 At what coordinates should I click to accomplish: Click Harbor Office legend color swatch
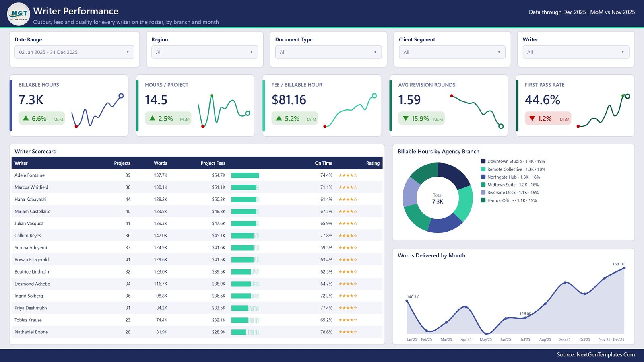(483, 200)
